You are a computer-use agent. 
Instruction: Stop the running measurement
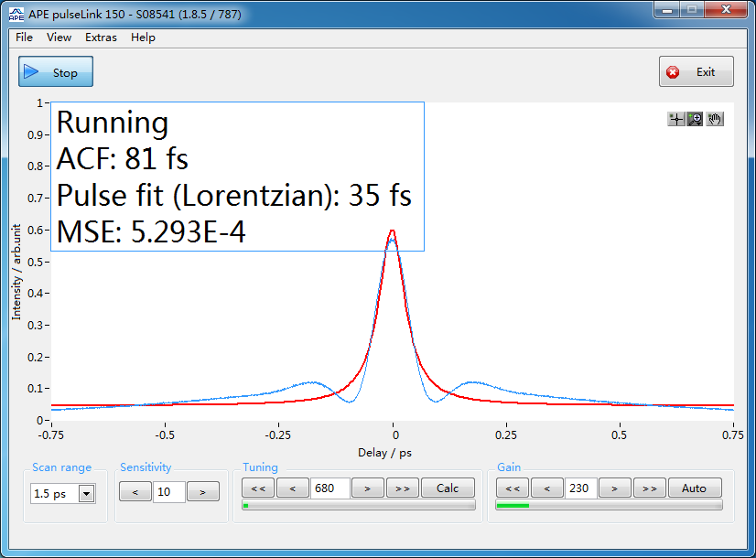(x=56, y=71)
